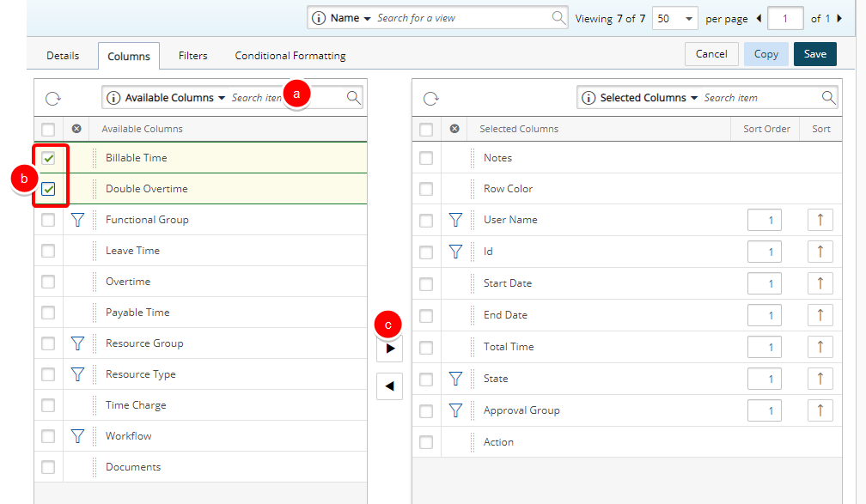Select the Action row in Selected Columns
The image size is (866, 504).
click(627, 442)
